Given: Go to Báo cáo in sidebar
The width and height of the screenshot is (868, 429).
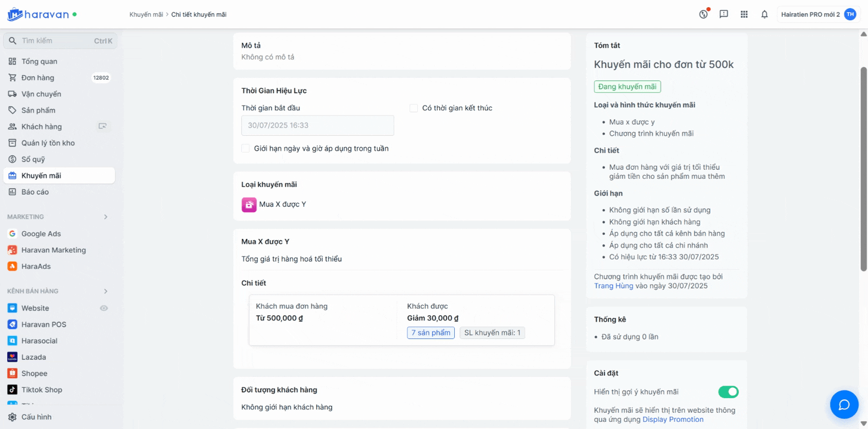Looking at the screenshot, I should 35,192.
